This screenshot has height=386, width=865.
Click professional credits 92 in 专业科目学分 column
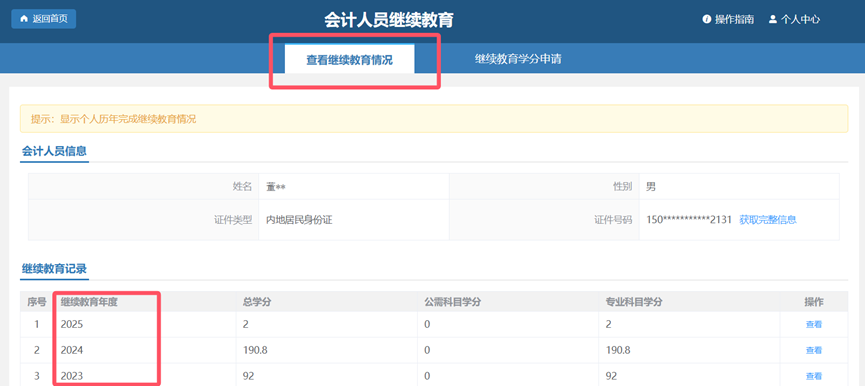(611, 376)
